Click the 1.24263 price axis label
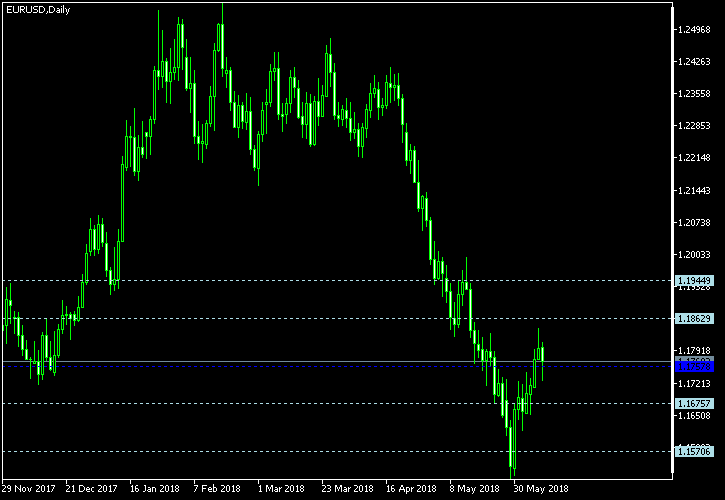This screenshot has width=725, height=500. [x=694, y=62]
